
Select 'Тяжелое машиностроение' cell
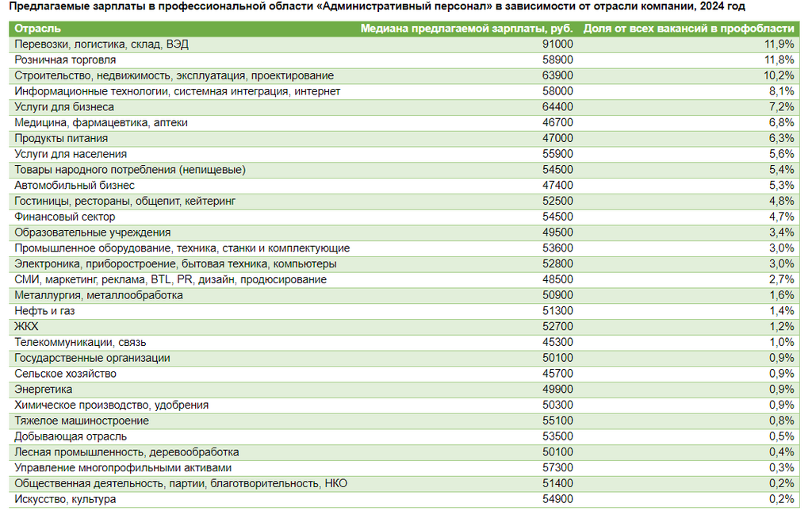(x=82, y=421)
